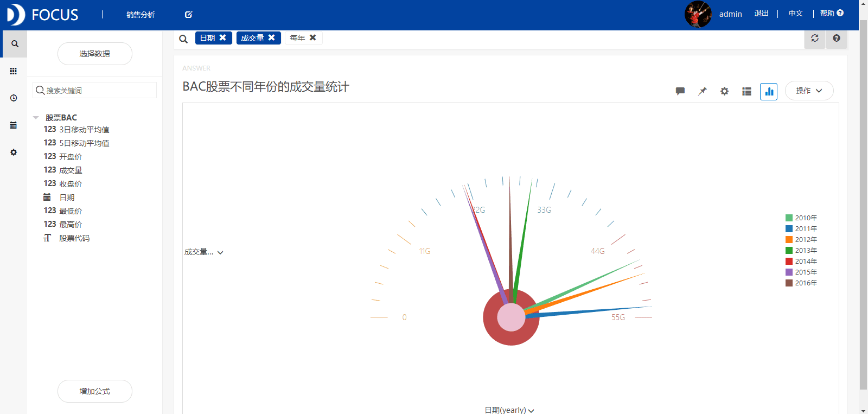This screenshot has height=414, width=868.
Task: Toggle the 2011年 legend swatch
Action: pyautogui.click(x=789, y=228)
